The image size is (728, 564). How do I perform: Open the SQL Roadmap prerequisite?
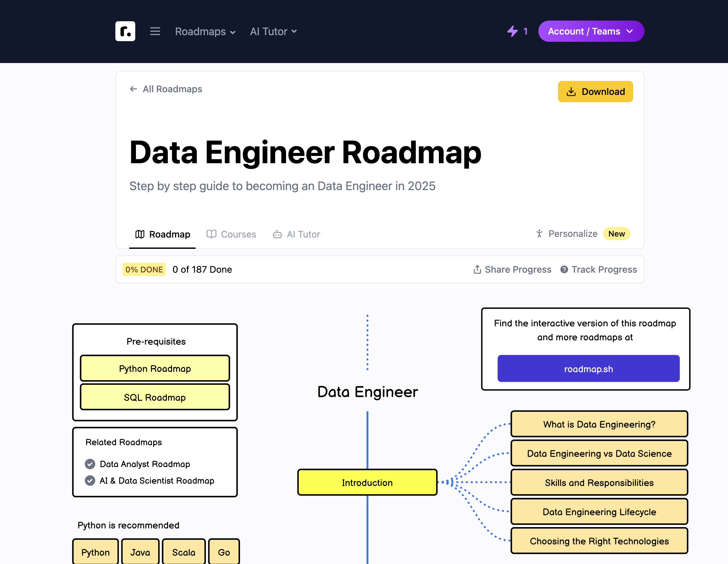click(x=155, y=397)
